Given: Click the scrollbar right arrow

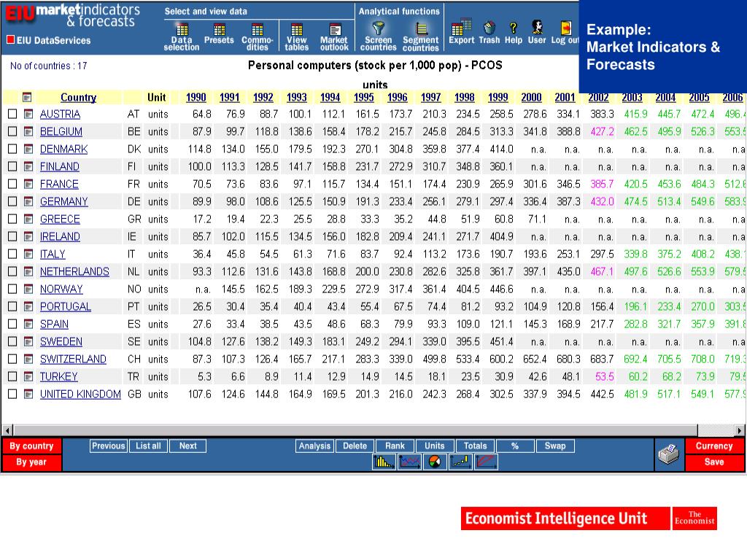Looking at the screenshot, I should [740, 430].
